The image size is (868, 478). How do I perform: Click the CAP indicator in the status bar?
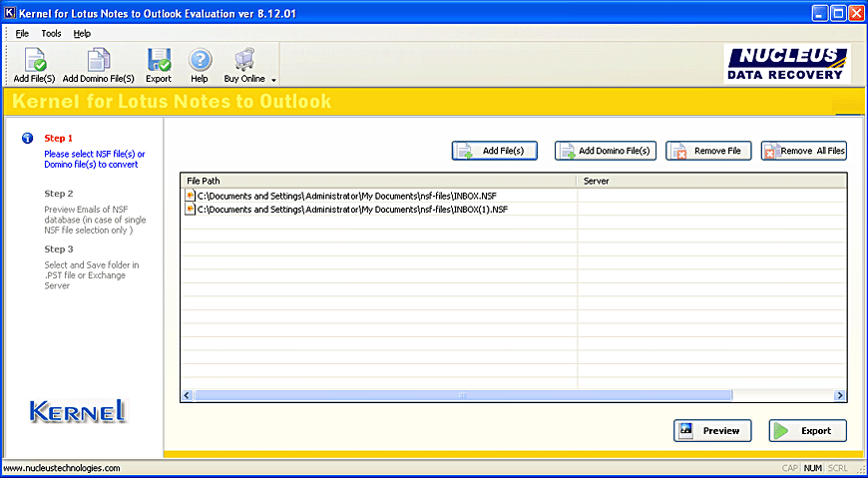point(790,468)
